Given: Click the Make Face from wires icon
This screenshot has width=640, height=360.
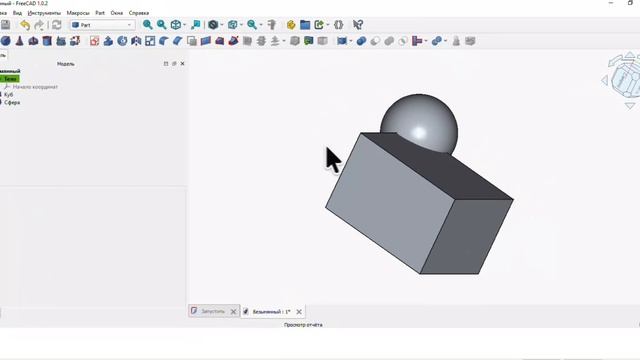Looking at the screenshot, I should (x=192, y=41).
